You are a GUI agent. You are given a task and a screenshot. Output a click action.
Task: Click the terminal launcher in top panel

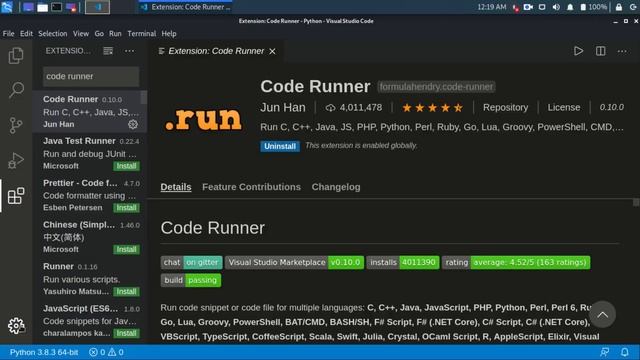click(x=57, y=7)
